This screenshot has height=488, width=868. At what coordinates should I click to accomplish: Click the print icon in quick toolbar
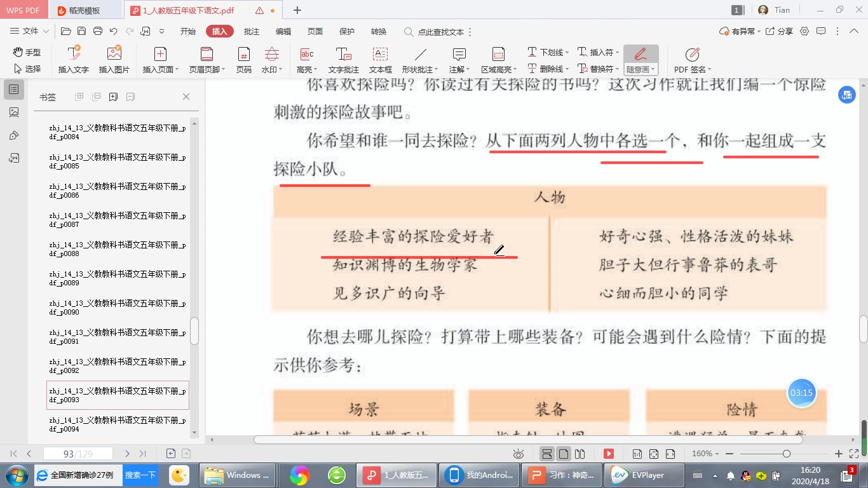coord(97,31)
